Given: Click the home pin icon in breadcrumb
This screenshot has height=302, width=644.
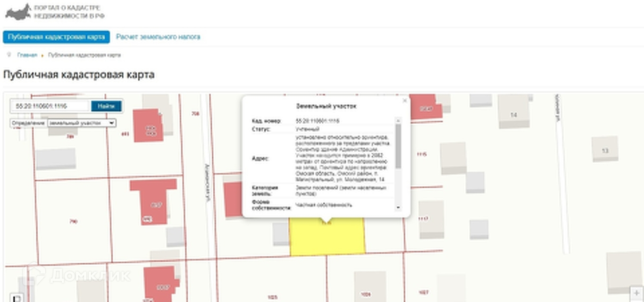Looking at the screenshot, I should point(8,55).
